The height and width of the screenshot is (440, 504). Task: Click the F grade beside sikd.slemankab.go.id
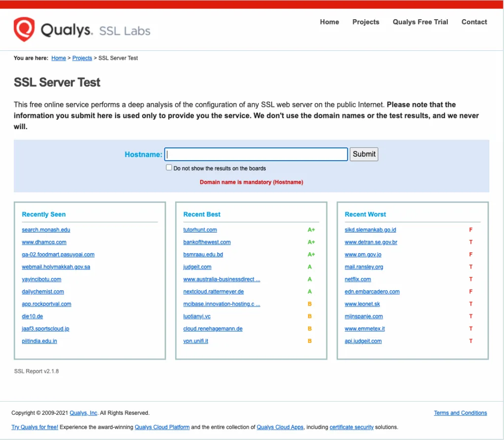(471, 230)
